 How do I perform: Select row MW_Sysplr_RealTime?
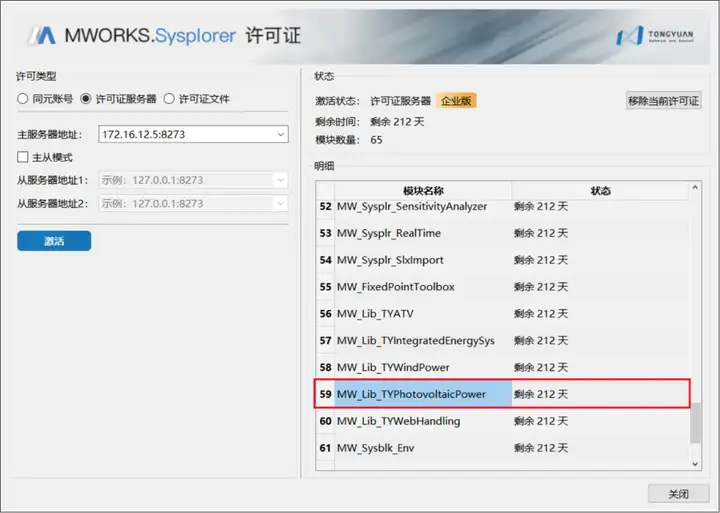[502, 233]
